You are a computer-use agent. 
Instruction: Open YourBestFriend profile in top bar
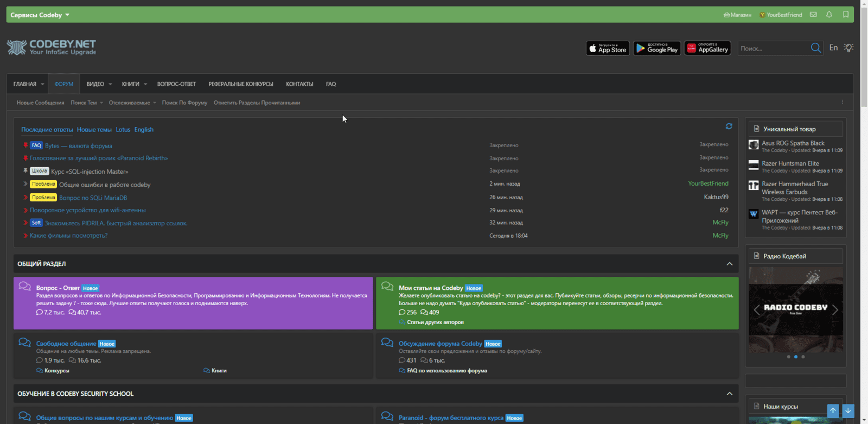coord(781,15)
